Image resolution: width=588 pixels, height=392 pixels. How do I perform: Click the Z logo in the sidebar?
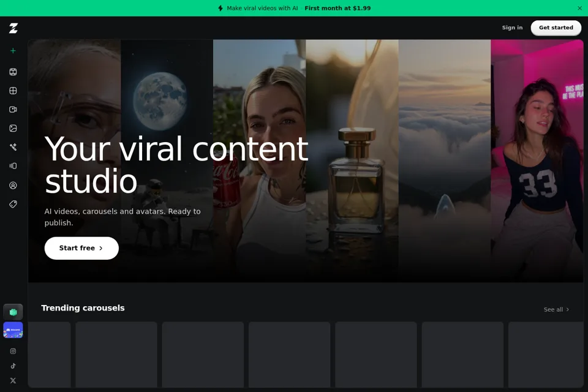click(x=13, y=28)
